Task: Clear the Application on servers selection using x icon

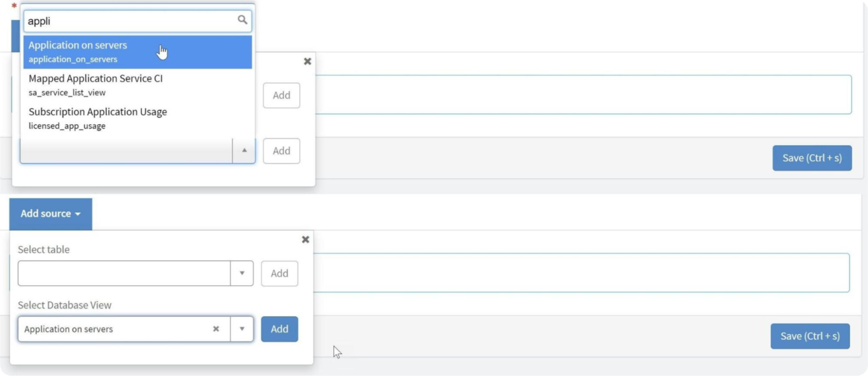Action: pos(216,329)
